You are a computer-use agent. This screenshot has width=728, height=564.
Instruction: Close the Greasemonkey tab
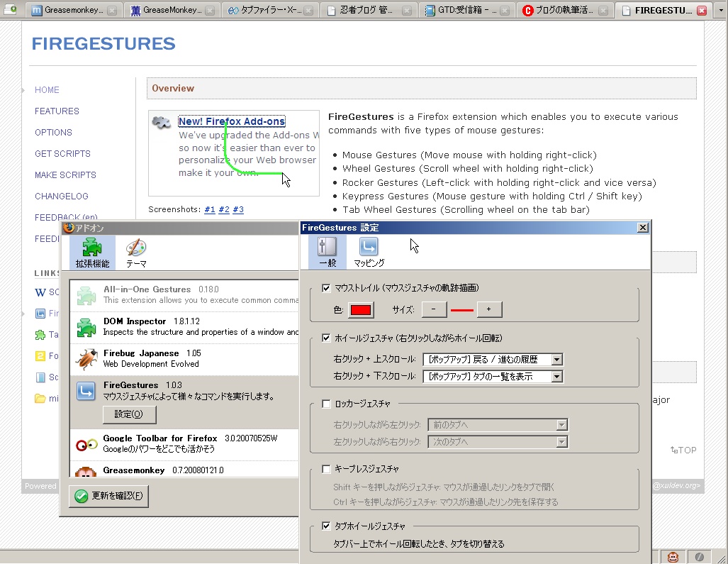[112, 10]
